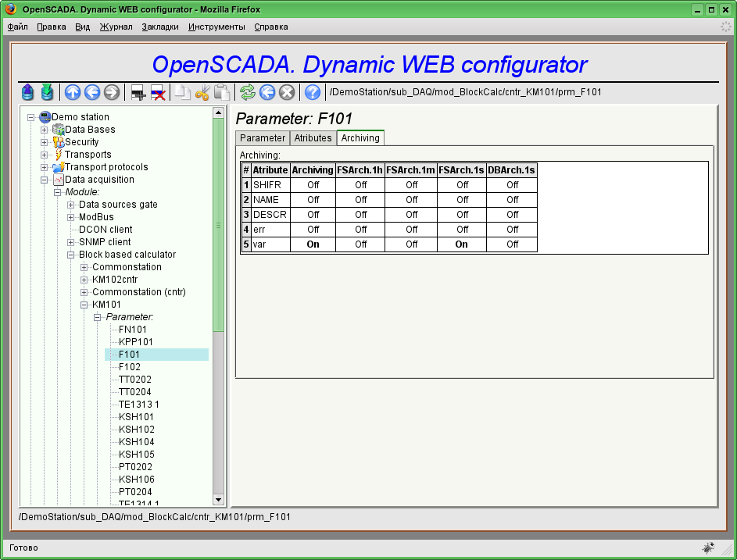Open the DCON client module
737x560 pixels.
106,230
